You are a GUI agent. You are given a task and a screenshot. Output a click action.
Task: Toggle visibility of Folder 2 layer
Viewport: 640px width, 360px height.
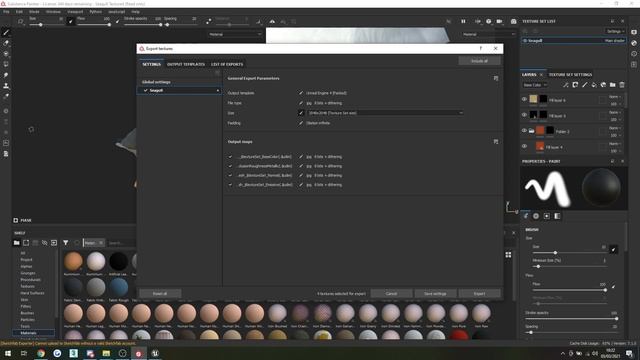point(524,131)
